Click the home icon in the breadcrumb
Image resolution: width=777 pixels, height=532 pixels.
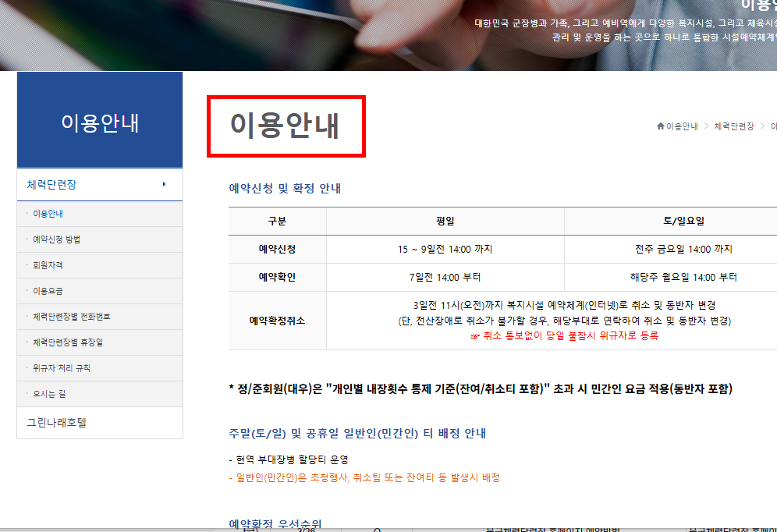tap(661, 126)
